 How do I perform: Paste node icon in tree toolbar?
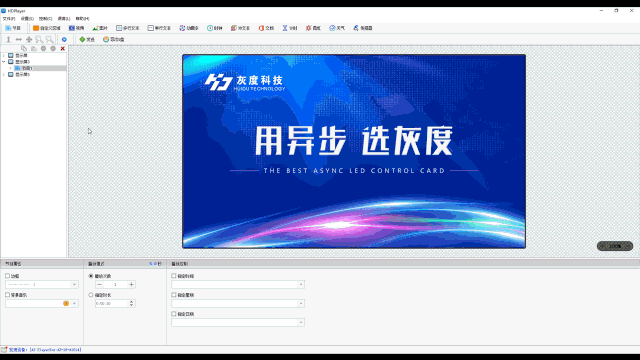pyautogui.click(x=34, y=49)
